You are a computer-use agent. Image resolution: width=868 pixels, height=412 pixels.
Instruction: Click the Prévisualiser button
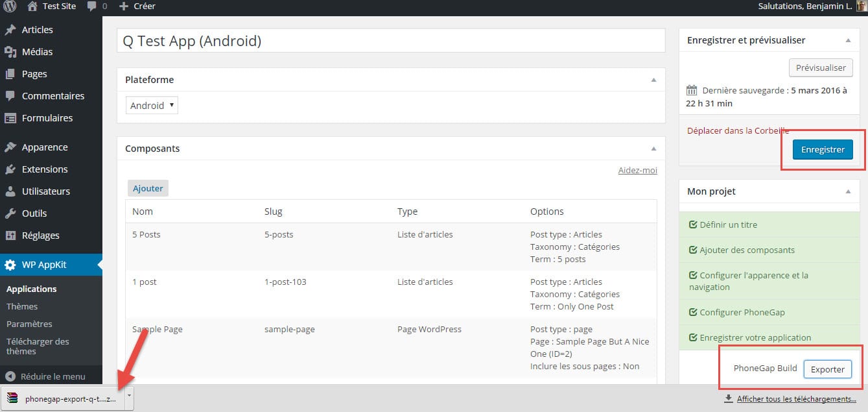[821, 67]
